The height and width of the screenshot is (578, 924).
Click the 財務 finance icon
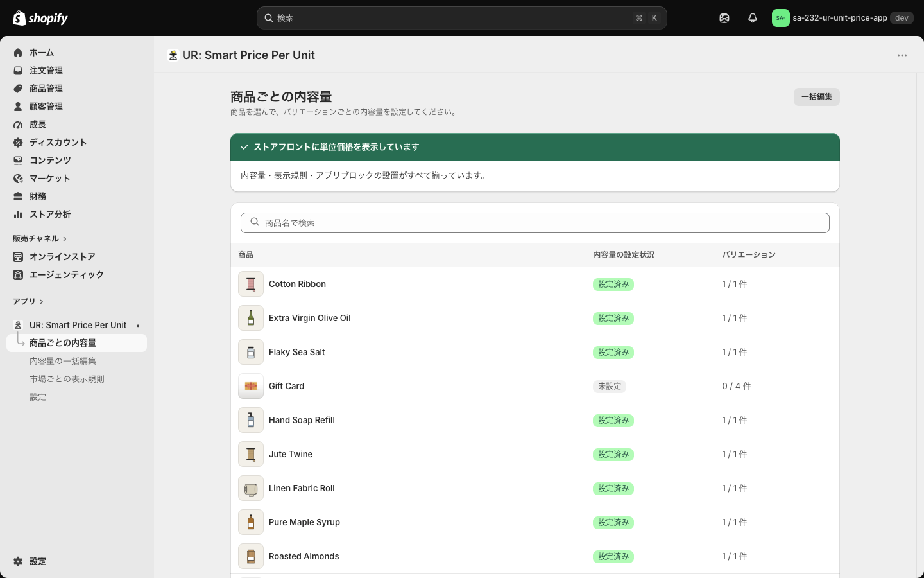(18, 197)
